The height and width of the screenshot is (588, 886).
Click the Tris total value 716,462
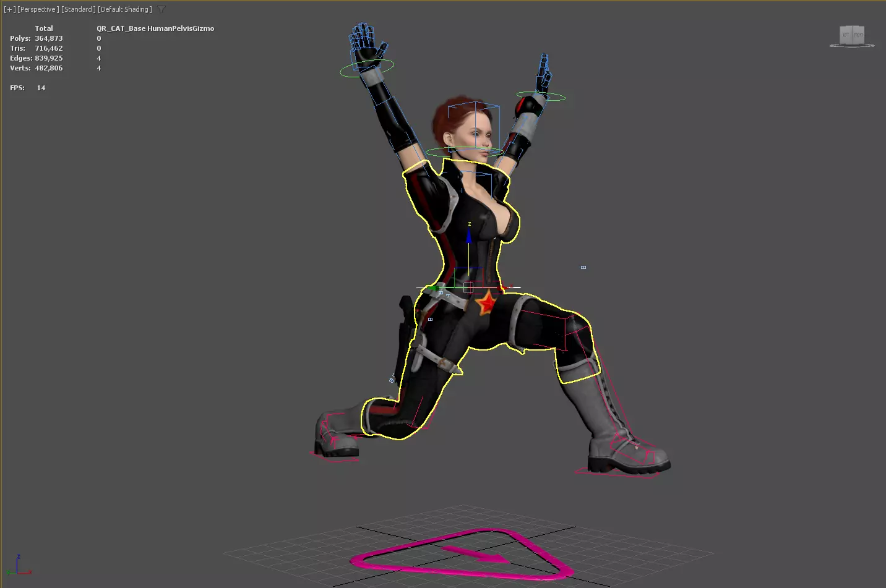click(49, 48)
